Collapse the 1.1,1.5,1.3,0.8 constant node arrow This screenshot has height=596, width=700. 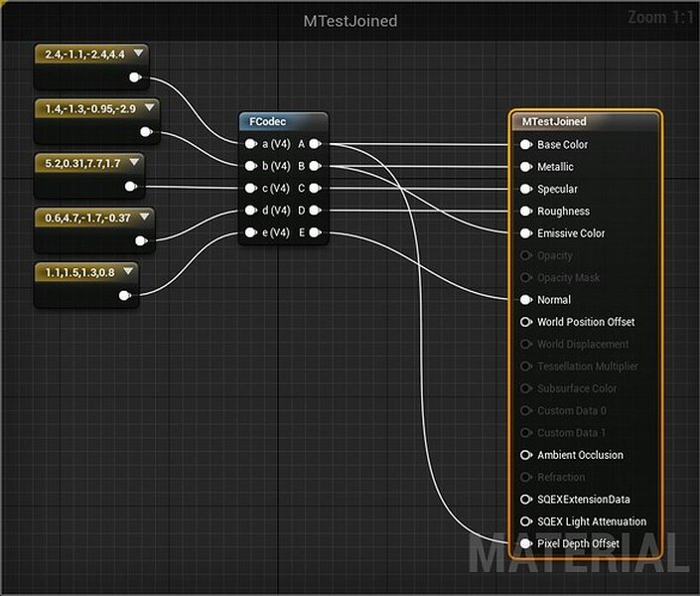[128, 271]
